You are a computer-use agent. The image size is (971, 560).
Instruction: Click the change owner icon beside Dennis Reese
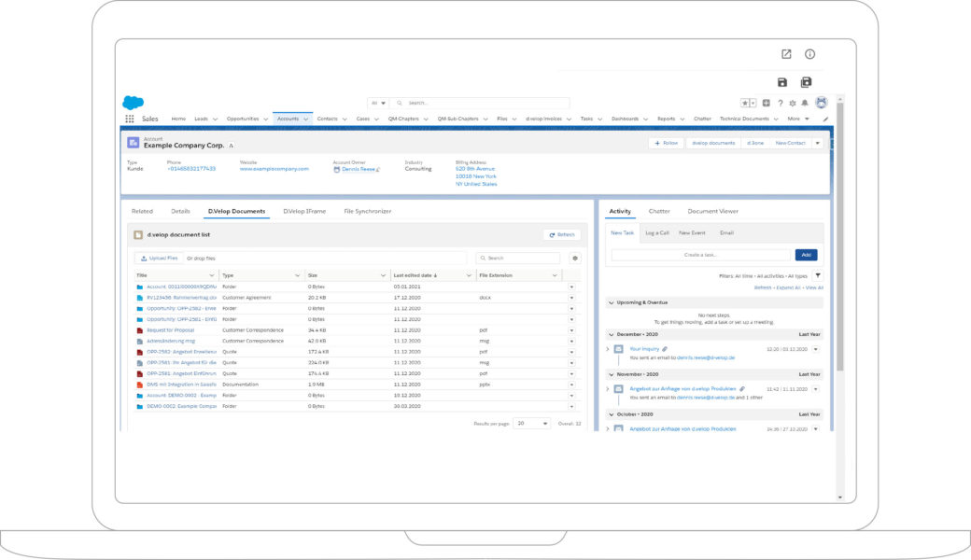coord(378,169)
